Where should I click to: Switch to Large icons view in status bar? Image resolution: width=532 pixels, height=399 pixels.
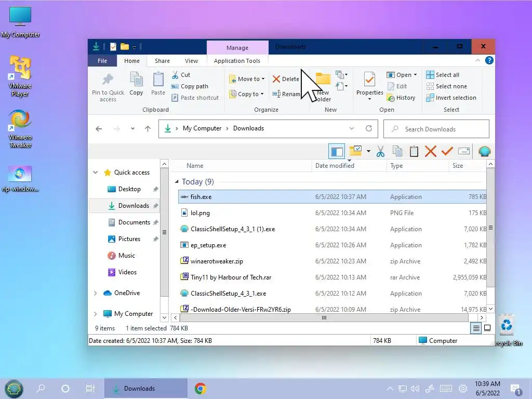[487, 328]
